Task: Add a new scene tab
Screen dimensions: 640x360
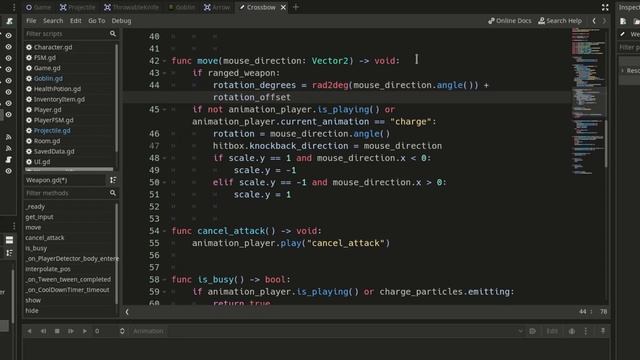Action: pos(296,7)
